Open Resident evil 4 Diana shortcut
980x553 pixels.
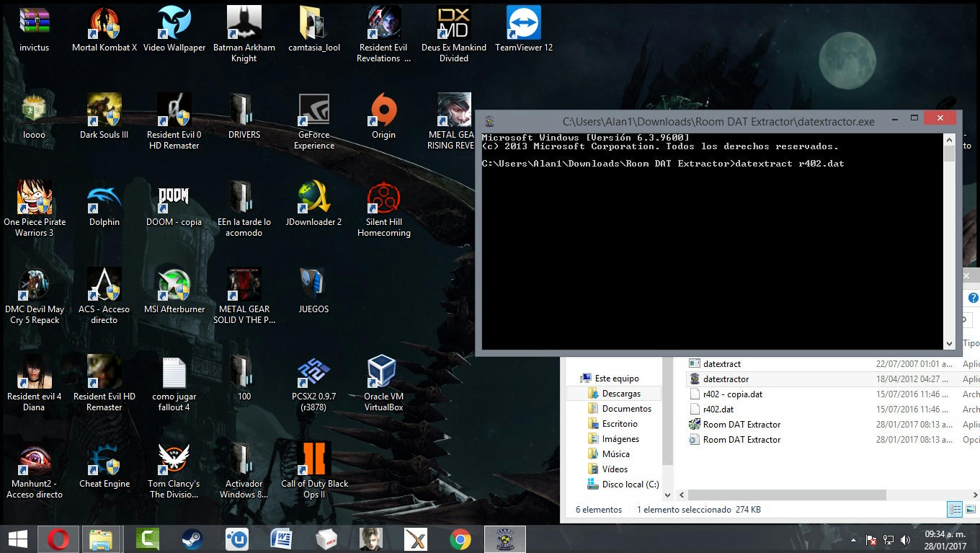tap(34, 384)
